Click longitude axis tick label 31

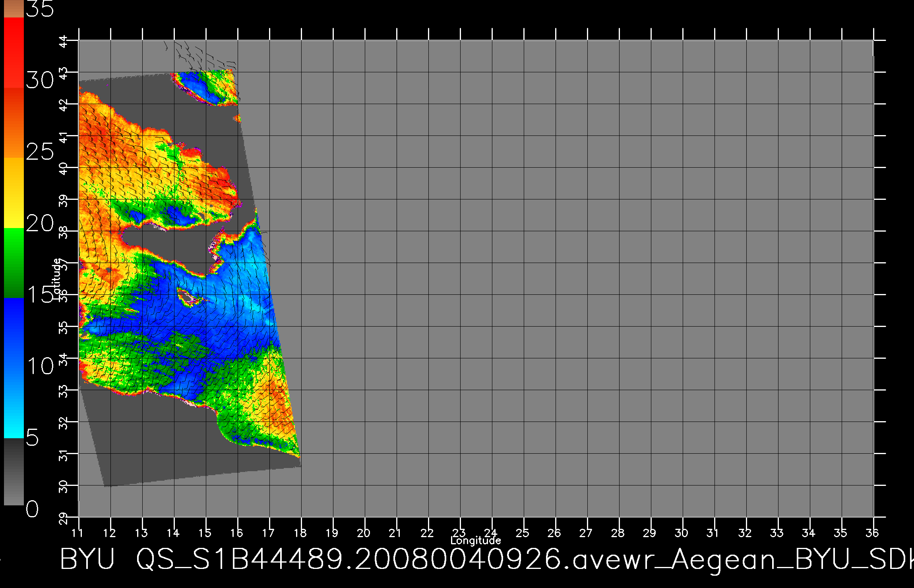pyautogui.click(x=713, y=533)
